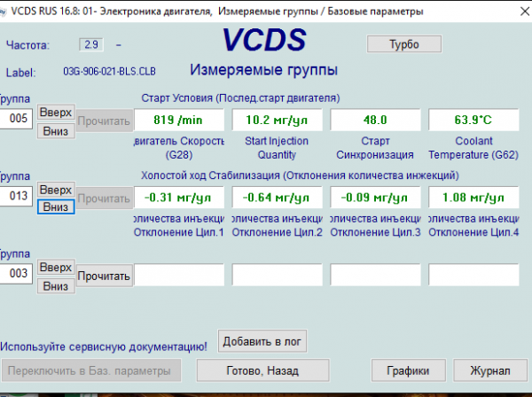This screenshot has height=397, width=532.
Task: Open Графики
Action: [408, 370]
